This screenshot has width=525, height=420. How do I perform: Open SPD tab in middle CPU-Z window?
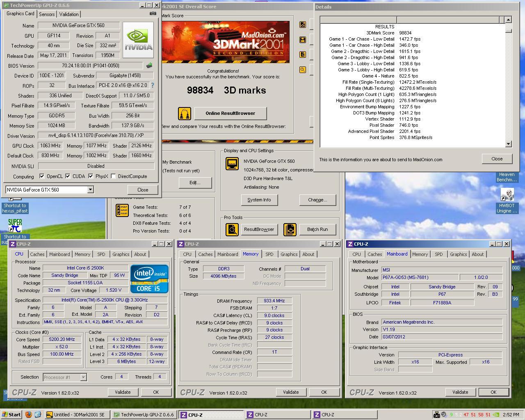click(269, 254)
